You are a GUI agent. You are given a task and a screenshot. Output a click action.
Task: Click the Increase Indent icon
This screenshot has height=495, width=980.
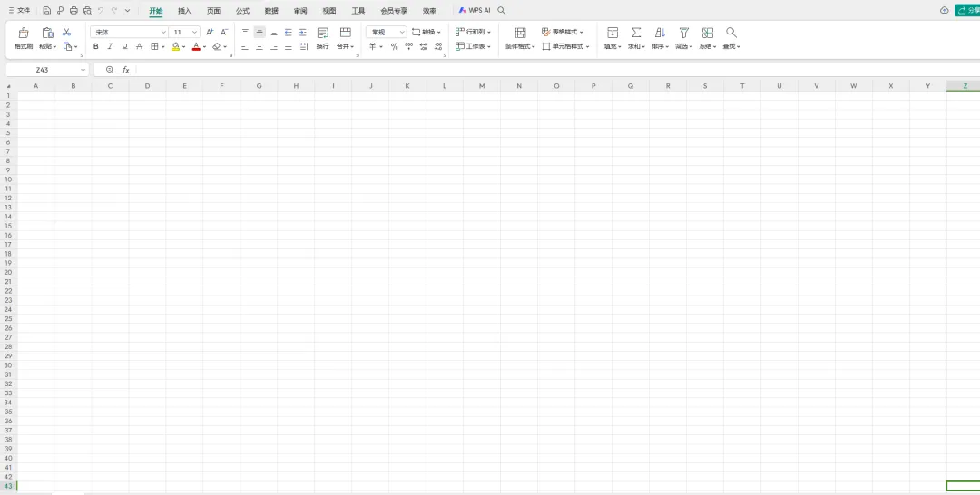point(302,32)
